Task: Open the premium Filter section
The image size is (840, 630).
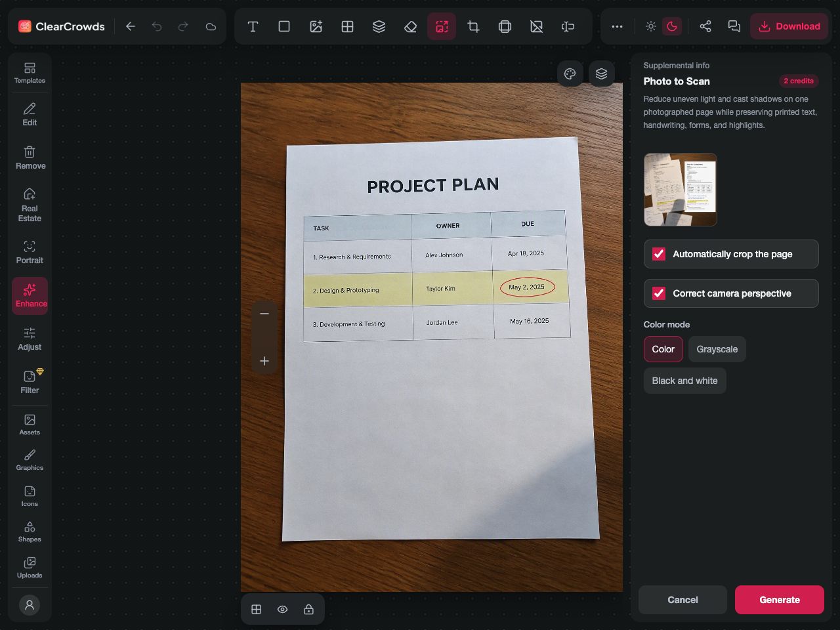Action: click(x=30, y=382)
